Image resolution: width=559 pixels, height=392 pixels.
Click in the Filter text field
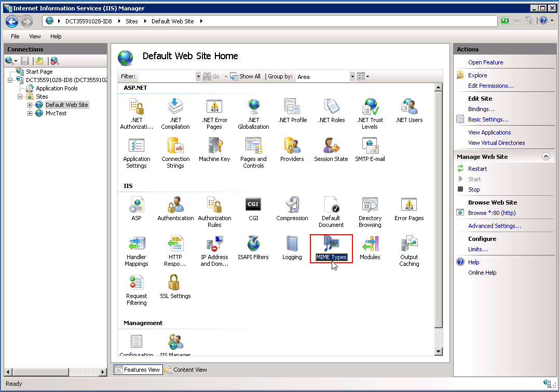pyautogui.click(x=167, y=76)
